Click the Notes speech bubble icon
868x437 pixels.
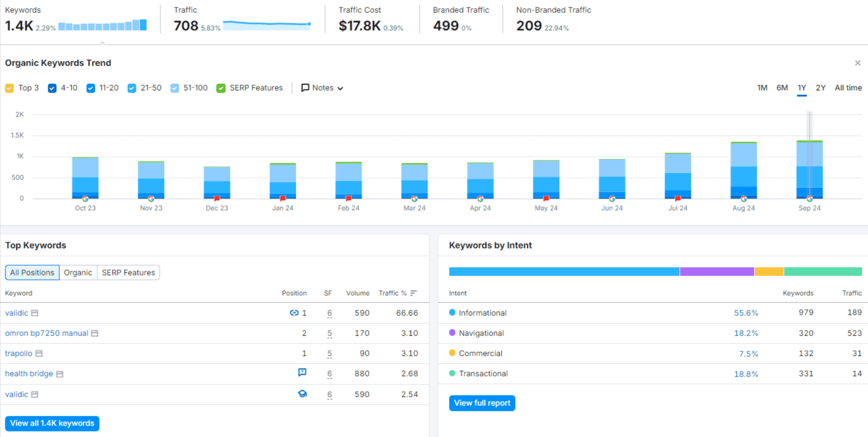(x=305, y=88)
